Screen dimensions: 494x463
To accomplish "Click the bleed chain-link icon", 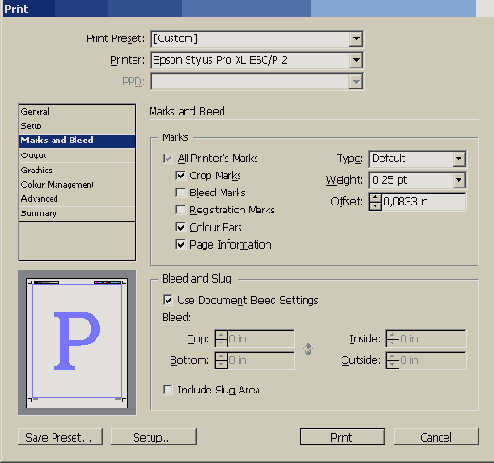I will click(x=308, y=349).
